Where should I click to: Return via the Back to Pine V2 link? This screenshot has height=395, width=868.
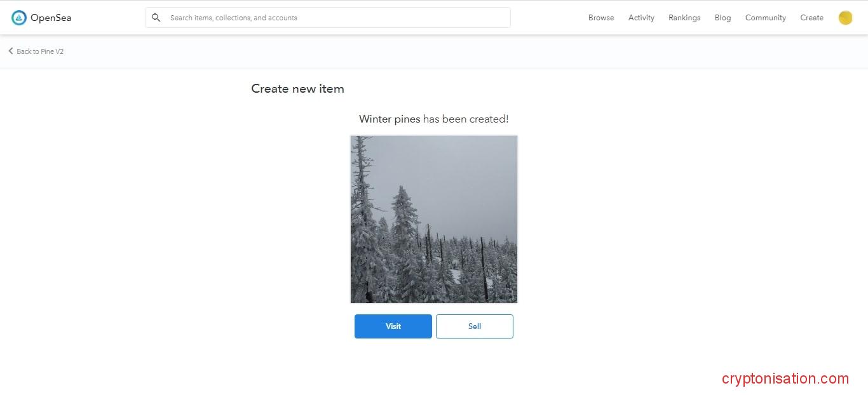[40, 51]
